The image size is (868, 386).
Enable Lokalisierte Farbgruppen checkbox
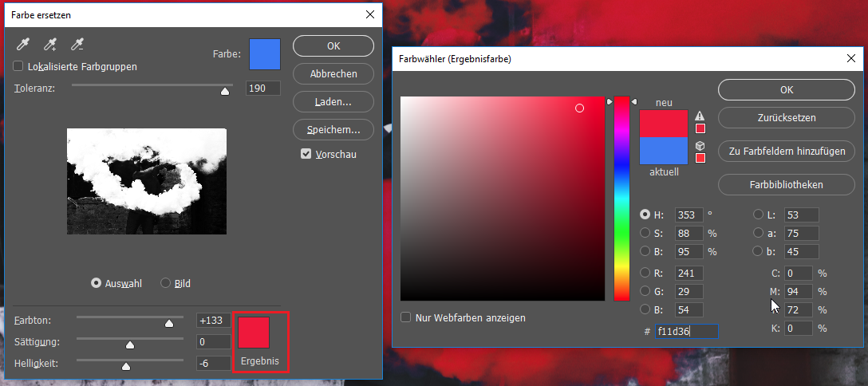[x=18, y=66]
